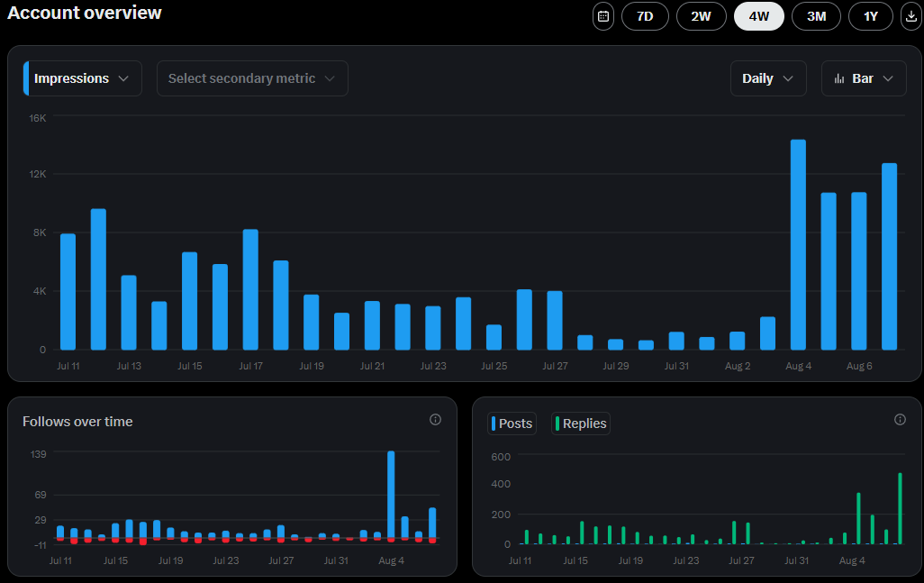
Task: Click the 139 label on follows chart
Action: (39, 454)
